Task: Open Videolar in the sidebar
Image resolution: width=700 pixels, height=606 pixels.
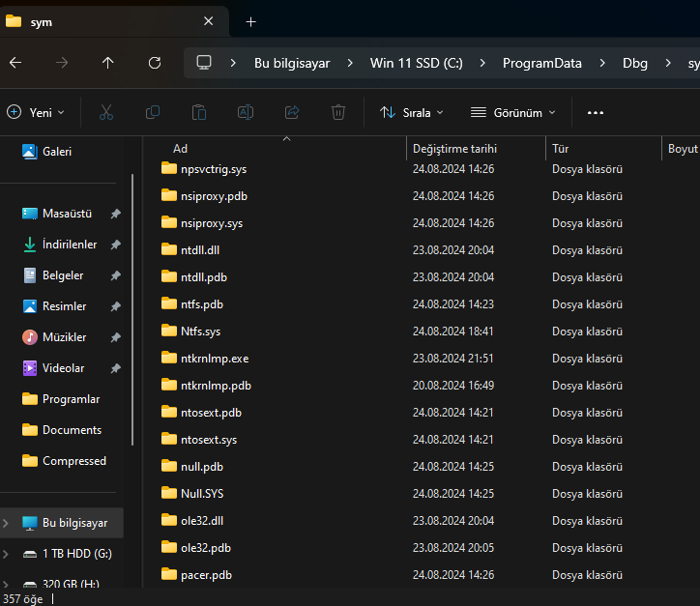Action: [63, 367]
